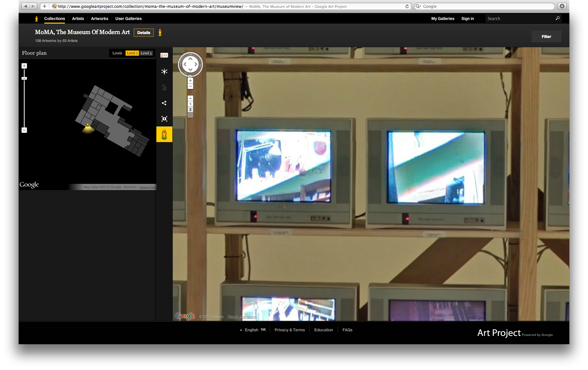588x370 pixels.
Task: Select Level 1 on the floor plan
Action: 132,53
